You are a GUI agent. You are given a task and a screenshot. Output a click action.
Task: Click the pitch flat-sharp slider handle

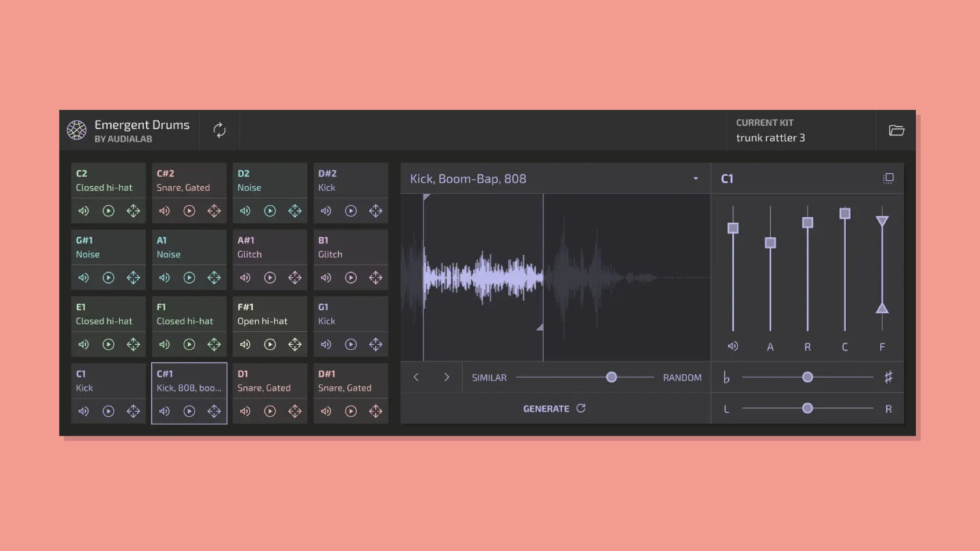(x=808, y=377)
